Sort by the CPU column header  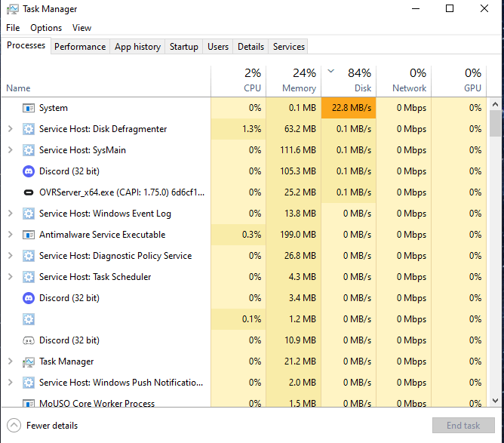[238, 82]
